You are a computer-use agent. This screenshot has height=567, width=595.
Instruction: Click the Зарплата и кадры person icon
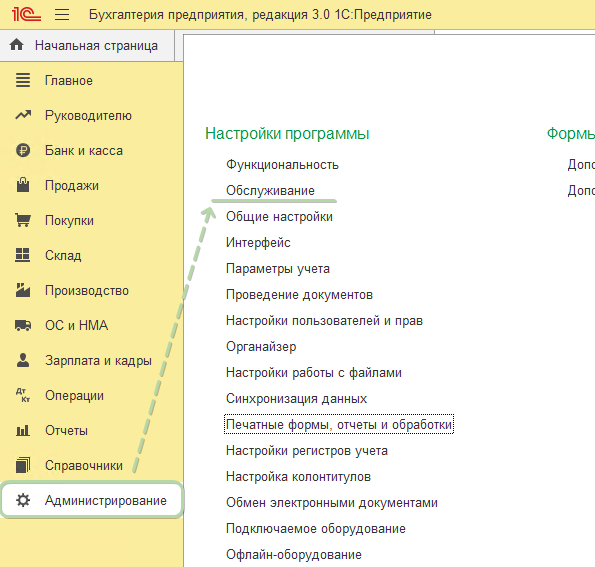23,360
